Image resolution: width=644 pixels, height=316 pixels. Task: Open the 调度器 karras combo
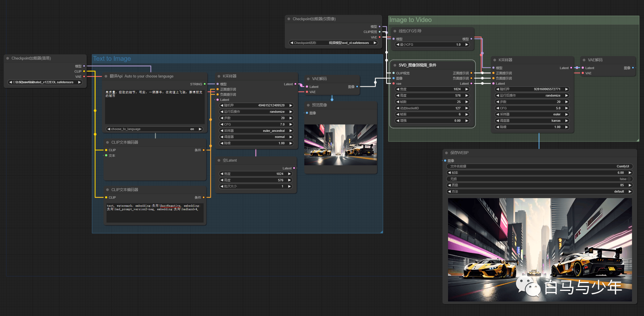532,121
